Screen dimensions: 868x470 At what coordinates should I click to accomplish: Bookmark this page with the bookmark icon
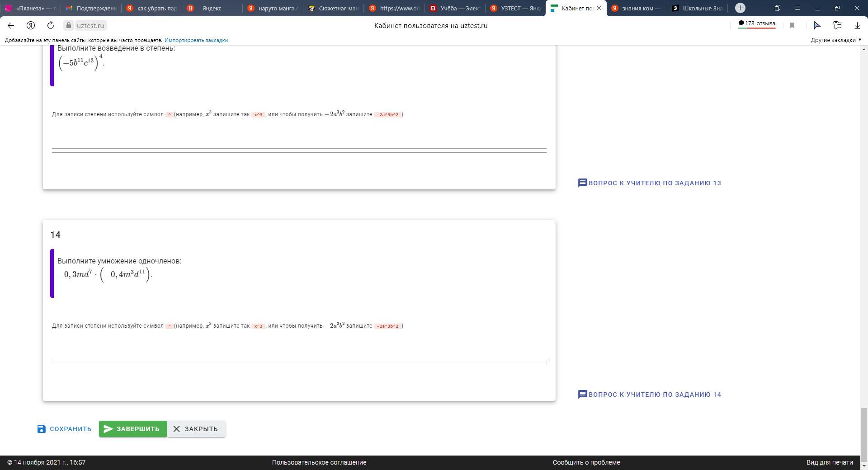[792, 26]
